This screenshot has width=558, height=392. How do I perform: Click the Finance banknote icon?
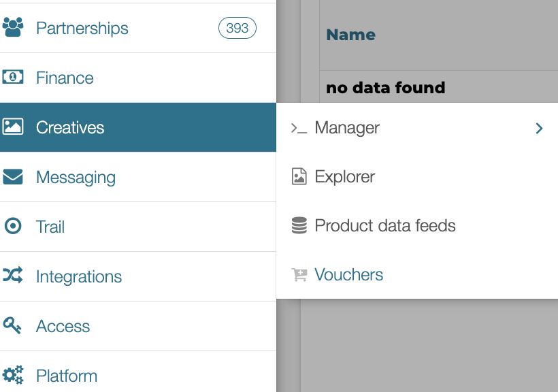13,77
